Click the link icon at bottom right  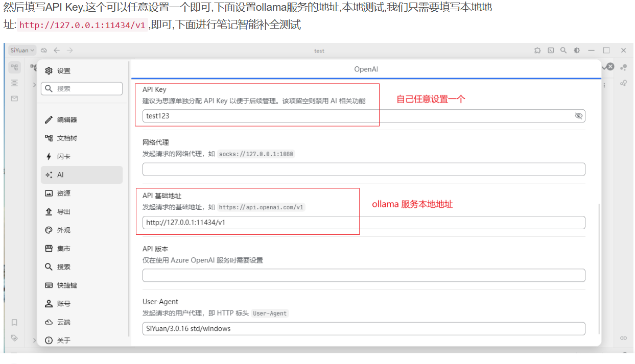click(624, 337)
